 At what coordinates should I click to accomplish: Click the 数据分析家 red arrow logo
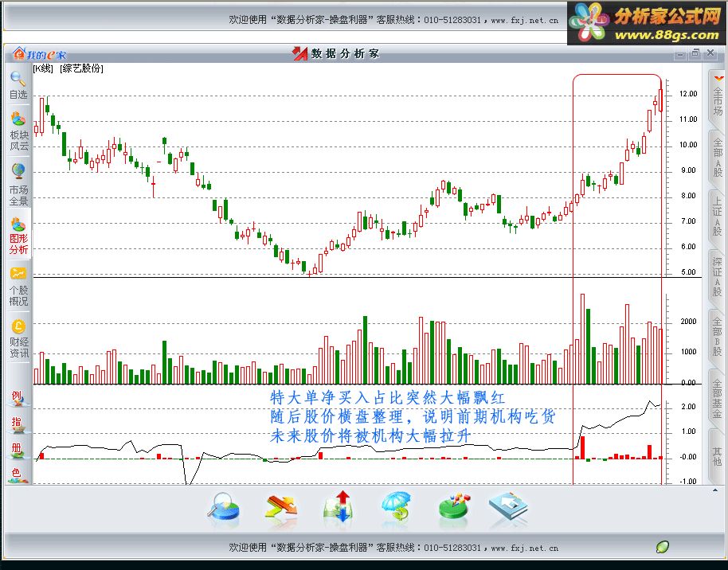point(299,53)
